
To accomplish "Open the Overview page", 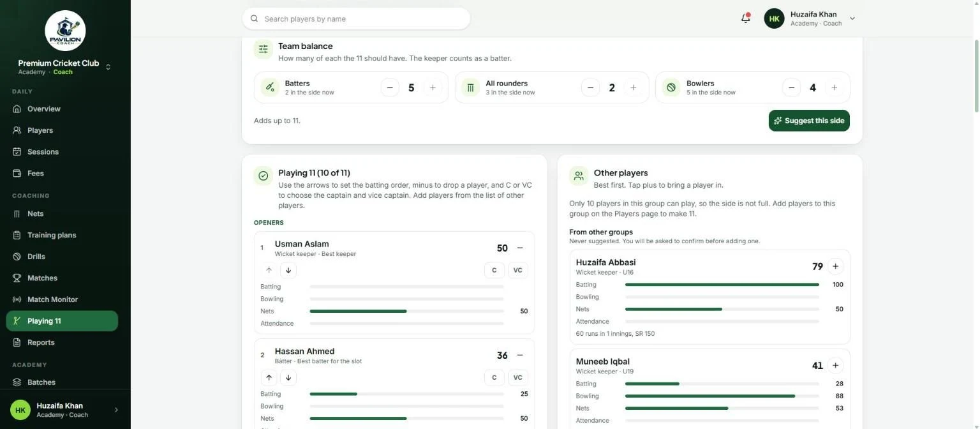I will click(62, 109).
